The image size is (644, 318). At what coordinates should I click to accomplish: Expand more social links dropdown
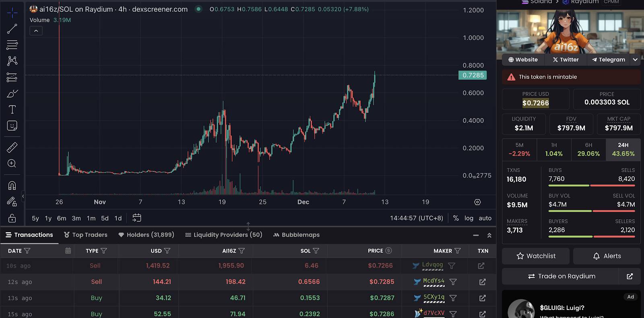coord(635,60)
